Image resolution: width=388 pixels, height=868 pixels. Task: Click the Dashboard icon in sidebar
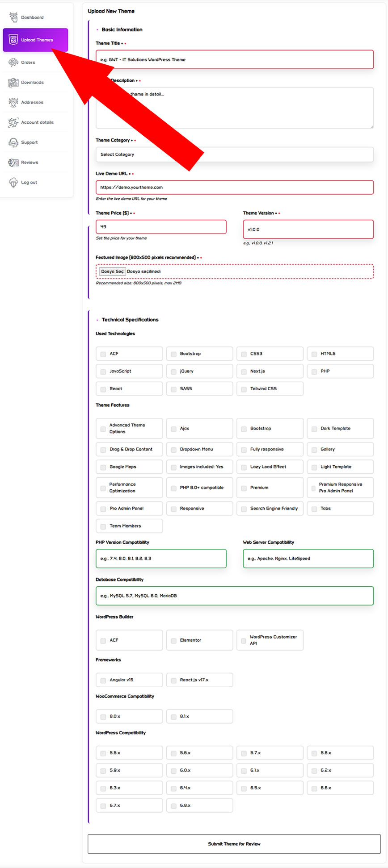click(13, 17)
